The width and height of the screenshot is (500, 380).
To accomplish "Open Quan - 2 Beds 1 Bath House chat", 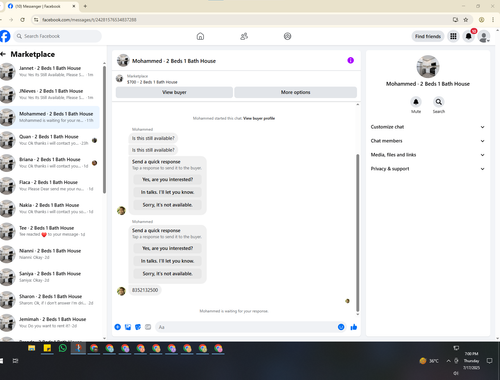I will click(50, 140).
